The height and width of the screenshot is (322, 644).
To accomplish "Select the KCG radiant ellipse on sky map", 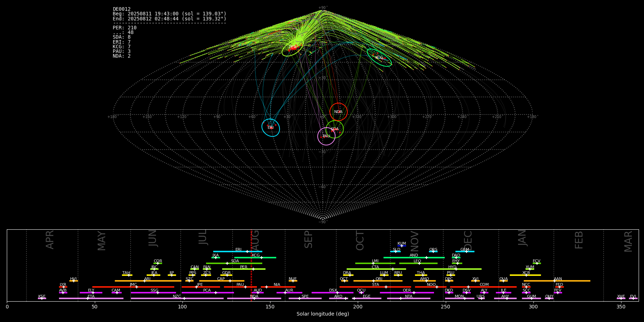I will [x=379, y=57].
